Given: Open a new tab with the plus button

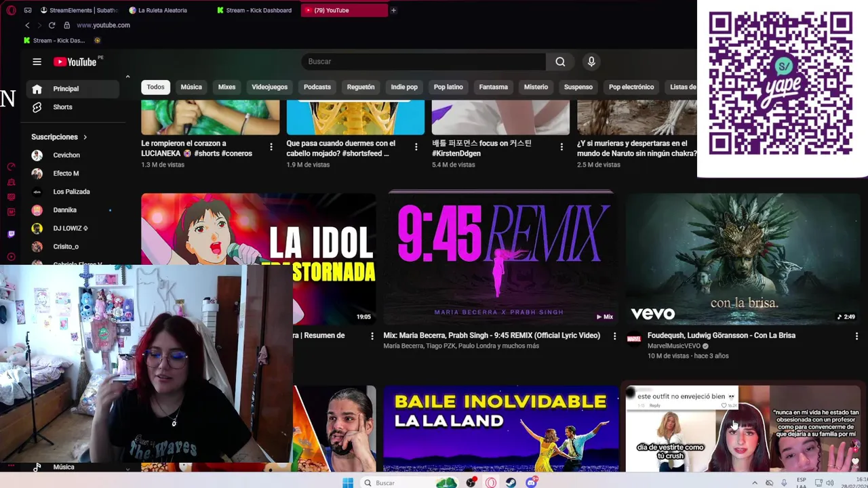Looking at the screenshot, I should click(x=393, y=10).
